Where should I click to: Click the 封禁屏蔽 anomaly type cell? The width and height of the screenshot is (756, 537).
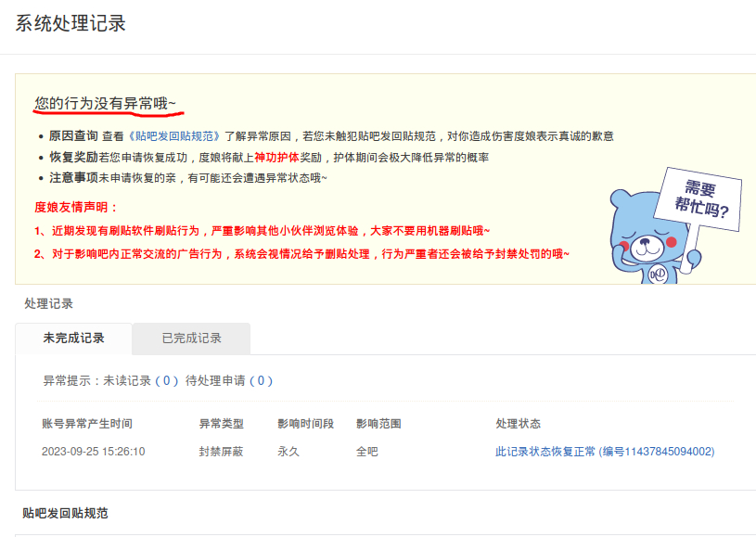coord(221,452)
